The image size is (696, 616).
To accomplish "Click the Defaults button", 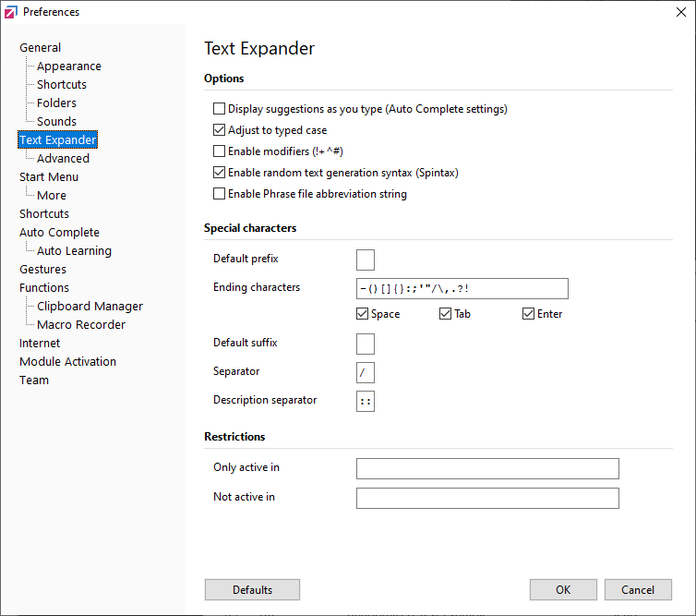I will pos(252,590).
